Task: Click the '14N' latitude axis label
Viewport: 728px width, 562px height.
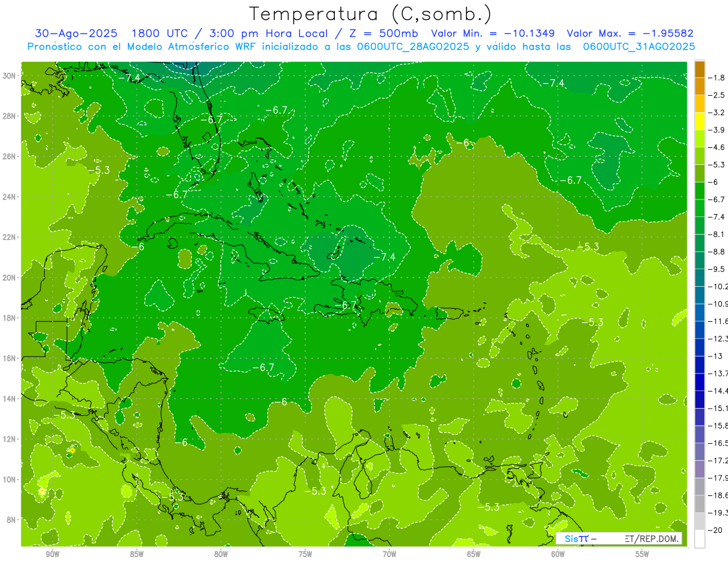Action: coord(10,399)
